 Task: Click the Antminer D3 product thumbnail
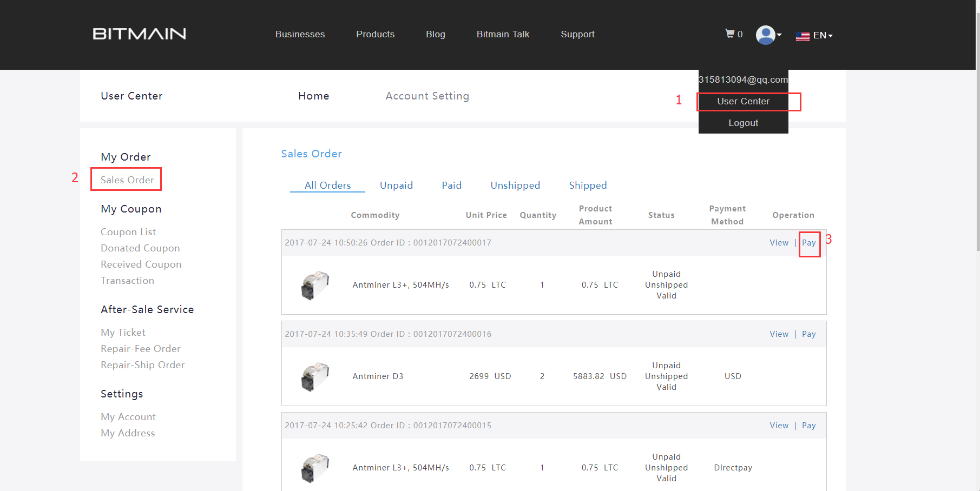pos(315,376)
